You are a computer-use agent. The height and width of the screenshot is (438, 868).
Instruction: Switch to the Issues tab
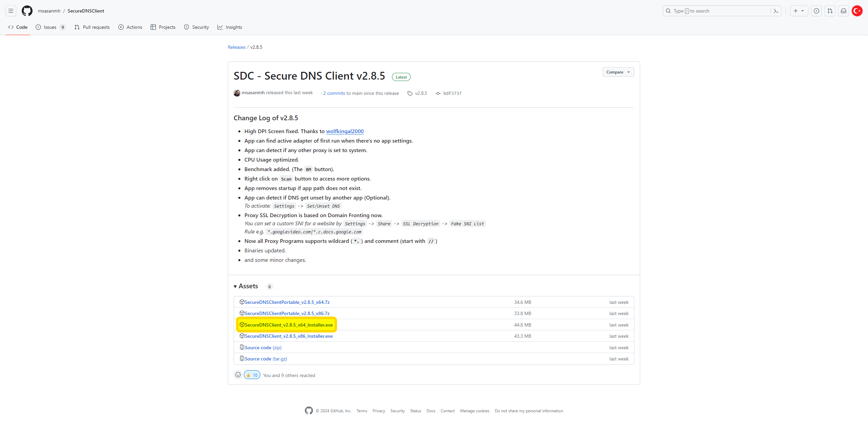(50, 27)
